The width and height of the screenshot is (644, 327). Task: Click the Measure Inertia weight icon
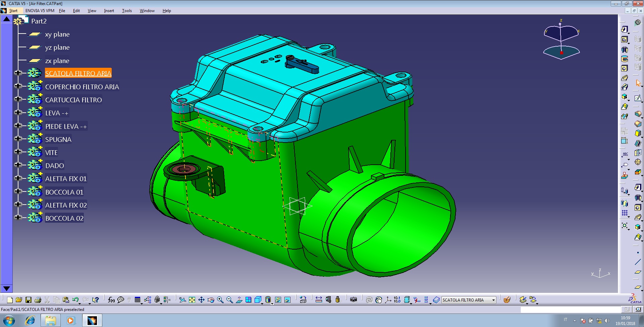(x=337, y=300)
